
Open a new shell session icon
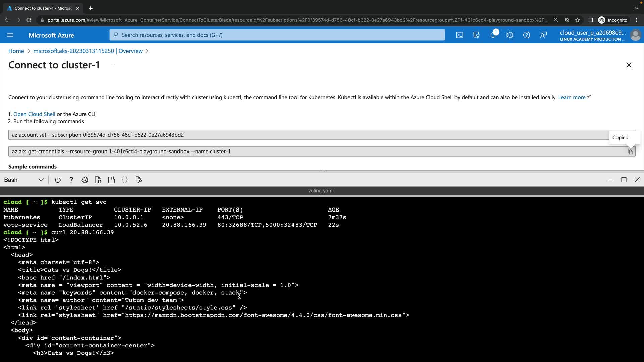[x=111, y=180]
